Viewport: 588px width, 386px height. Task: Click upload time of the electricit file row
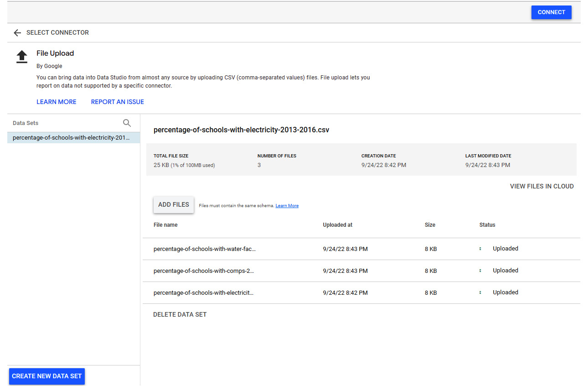click(x=346, y=293)
